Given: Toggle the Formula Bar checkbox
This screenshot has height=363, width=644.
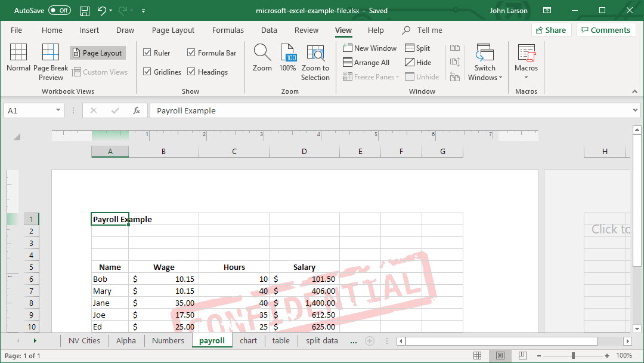Looking at the screenshot, I should point(191,53).
